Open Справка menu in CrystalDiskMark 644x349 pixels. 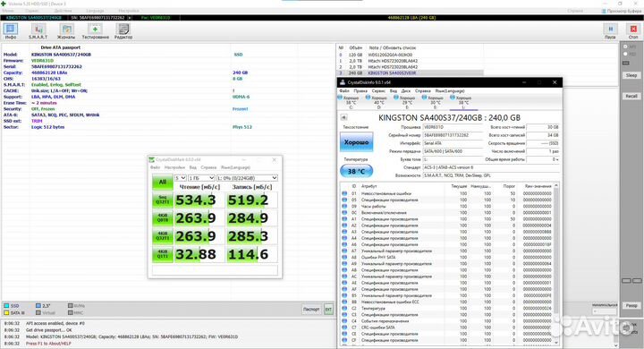[208, 167]
